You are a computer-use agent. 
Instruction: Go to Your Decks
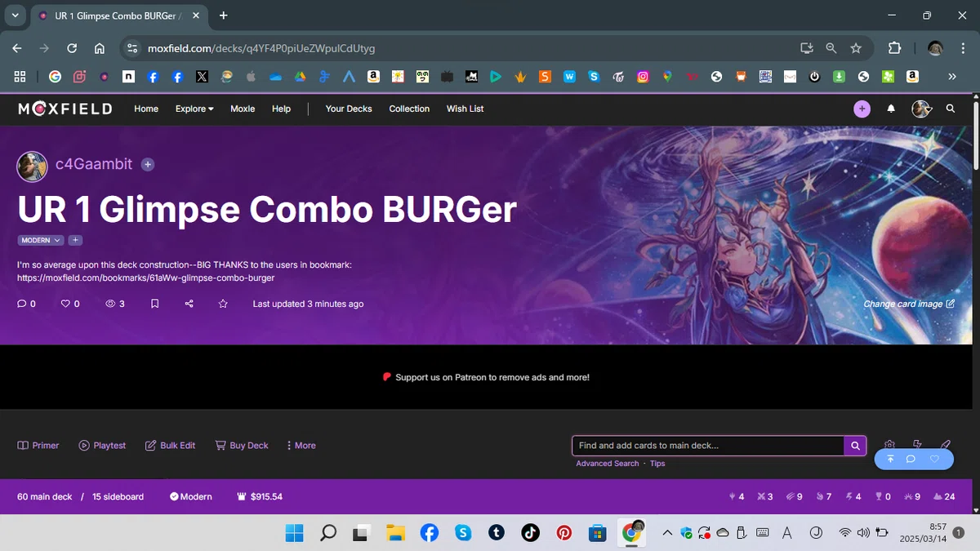coord(349,109)
